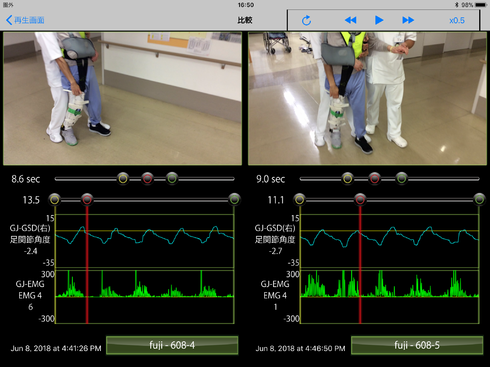Select red cursor marker on the left 13.5 slider
Viewport: 490px width, 367px height.
coord(87,200)
